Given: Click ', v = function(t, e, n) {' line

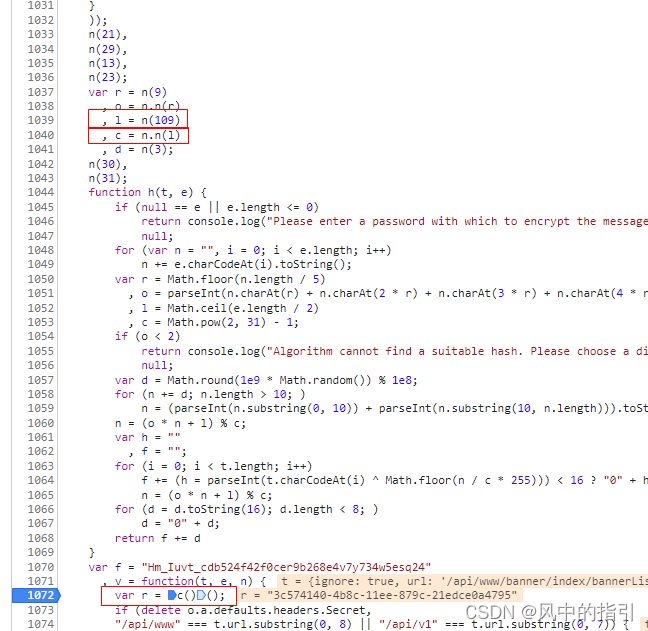Looking at the screenshot, I should [x=185, y=581].
